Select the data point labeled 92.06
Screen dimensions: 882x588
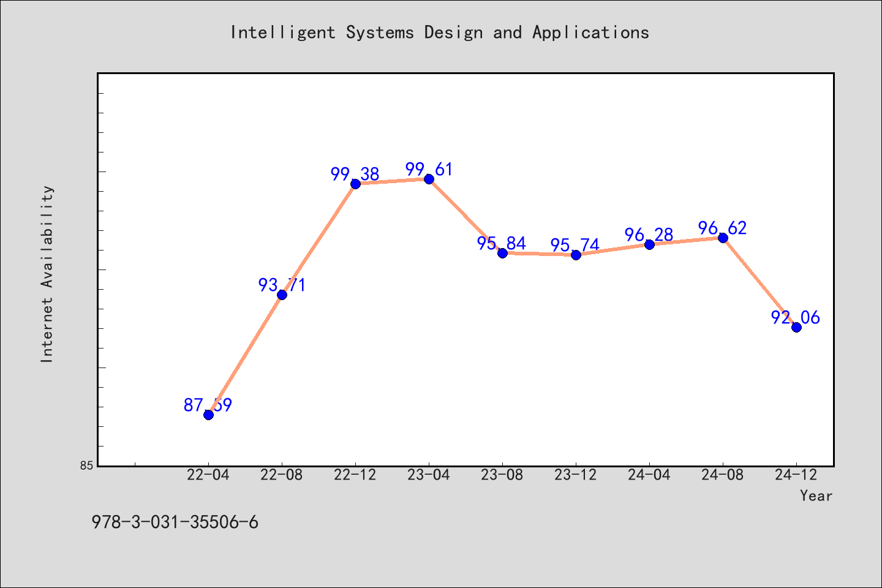pyautogui.click(x=796, y=327)
